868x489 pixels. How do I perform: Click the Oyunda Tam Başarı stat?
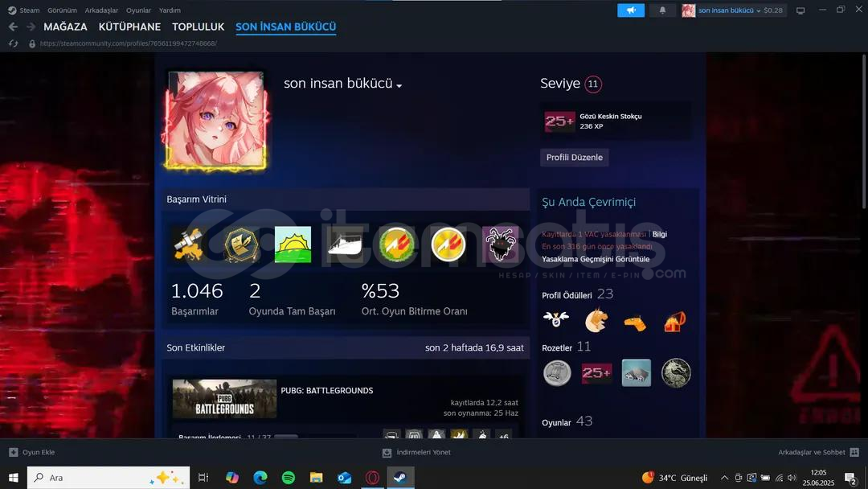293,299
